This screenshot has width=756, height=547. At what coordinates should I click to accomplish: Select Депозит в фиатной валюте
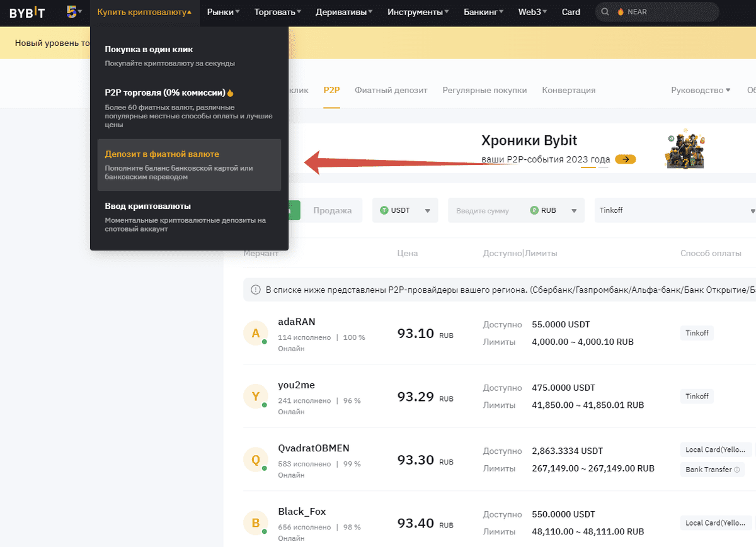[x=189, y=165]
